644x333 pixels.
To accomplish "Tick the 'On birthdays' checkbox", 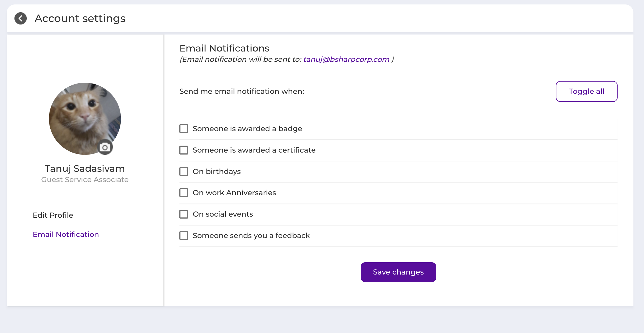I will tap(184, 172).
